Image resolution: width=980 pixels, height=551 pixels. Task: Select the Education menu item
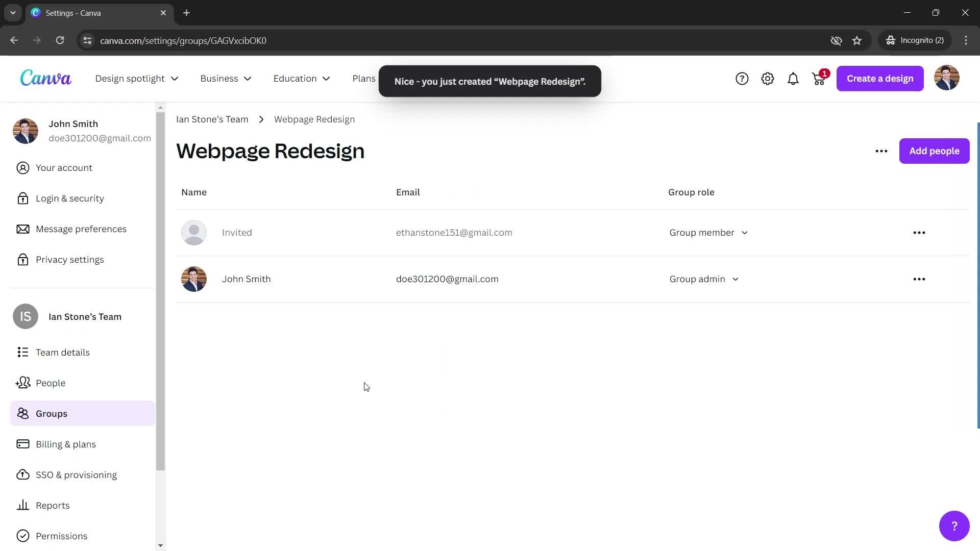click(301, 79)
